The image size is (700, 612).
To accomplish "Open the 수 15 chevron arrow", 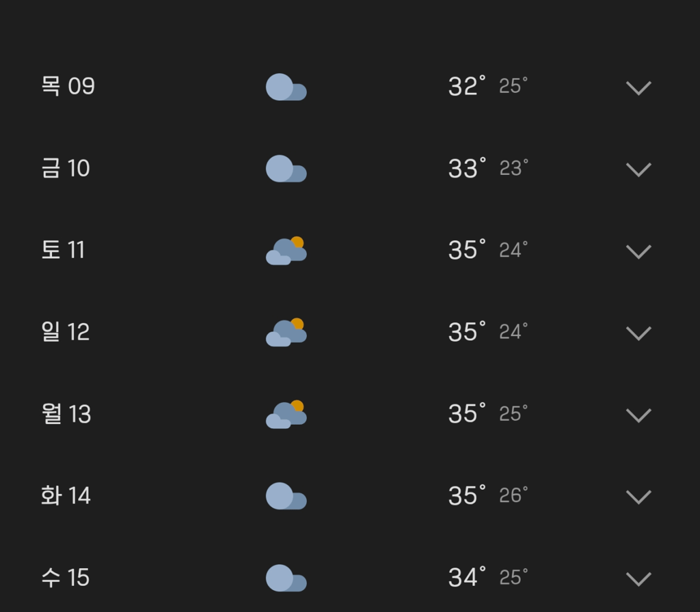I will point(639,579).
